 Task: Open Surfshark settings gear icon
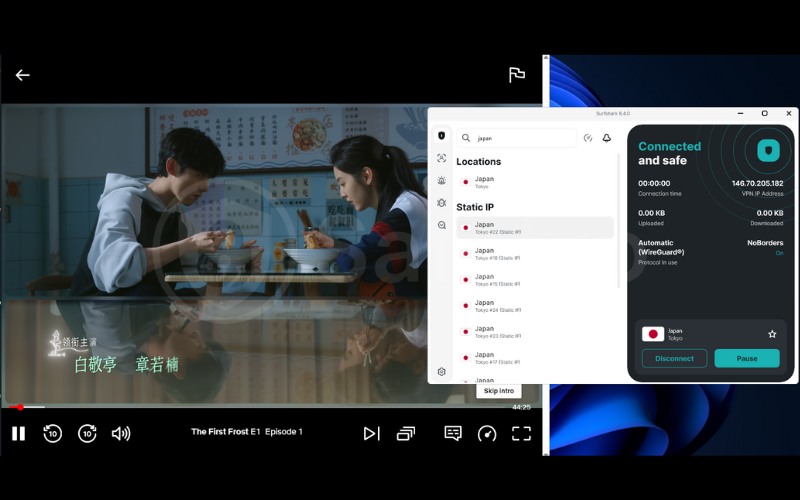(x=442, y=371)
